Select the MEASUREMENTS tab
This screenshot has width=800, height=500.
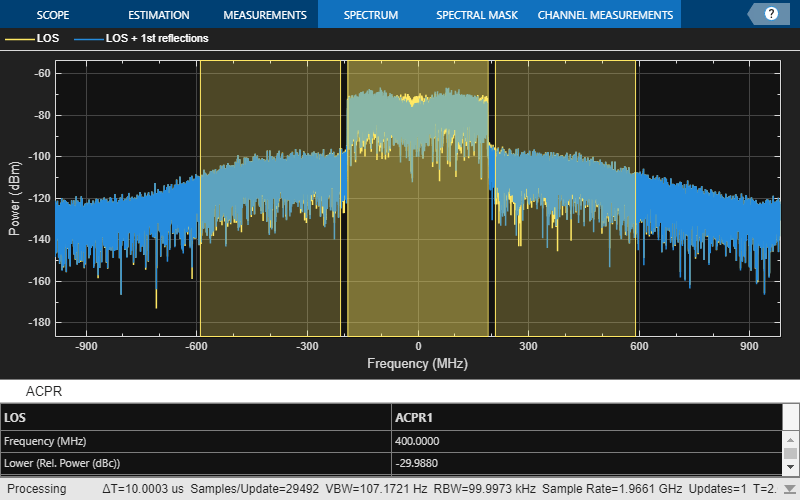pyautogui.click(x=264, y=15)
